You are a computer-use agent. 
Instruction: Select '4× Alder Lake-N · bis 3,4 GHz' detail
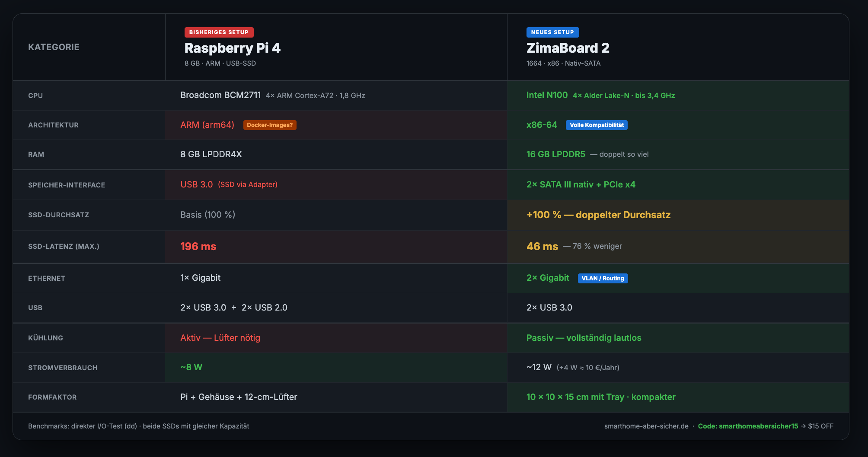[x=624, y=95]
